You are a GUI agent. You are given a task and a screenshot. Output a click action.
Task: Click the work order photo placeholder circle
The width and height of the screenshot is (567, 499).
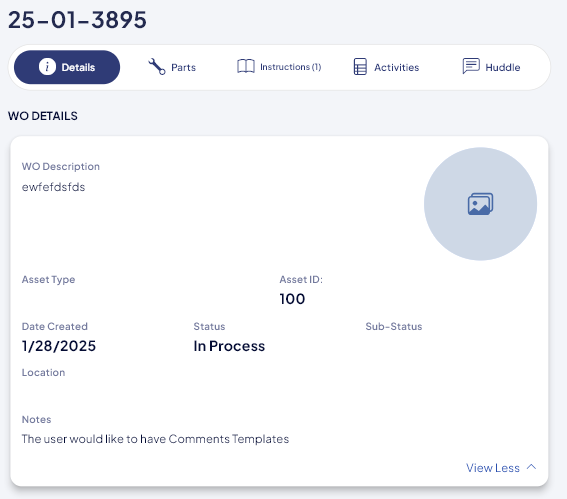(480, 204)
